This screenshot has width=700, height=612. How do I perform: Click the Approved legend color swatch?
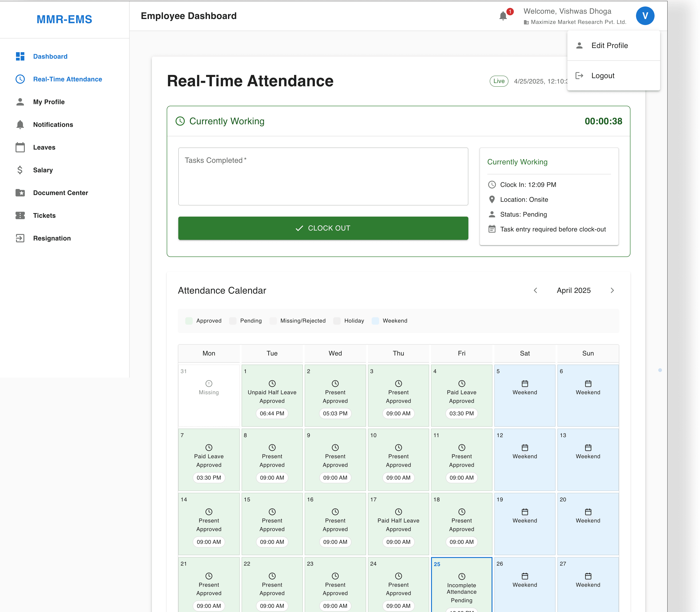pyautogui.click(x=189, y=321)
